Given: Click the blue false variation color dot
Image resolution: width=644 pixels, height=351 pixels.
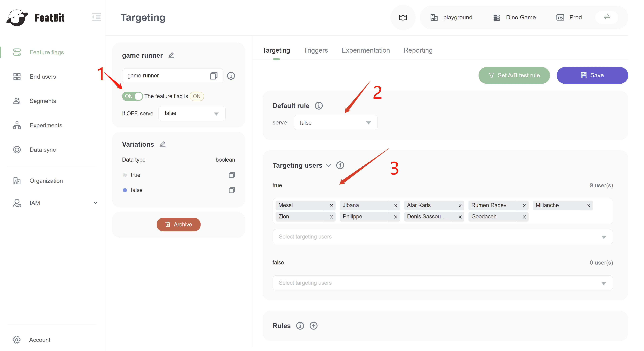Looking at the screenshot, I should click(125, 190).
